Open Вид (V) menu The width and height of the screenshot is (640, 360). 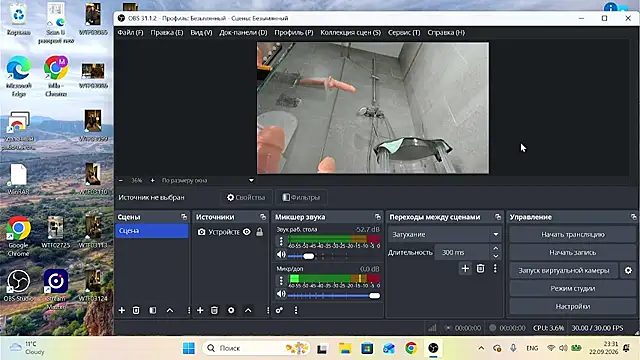(201, 32)
